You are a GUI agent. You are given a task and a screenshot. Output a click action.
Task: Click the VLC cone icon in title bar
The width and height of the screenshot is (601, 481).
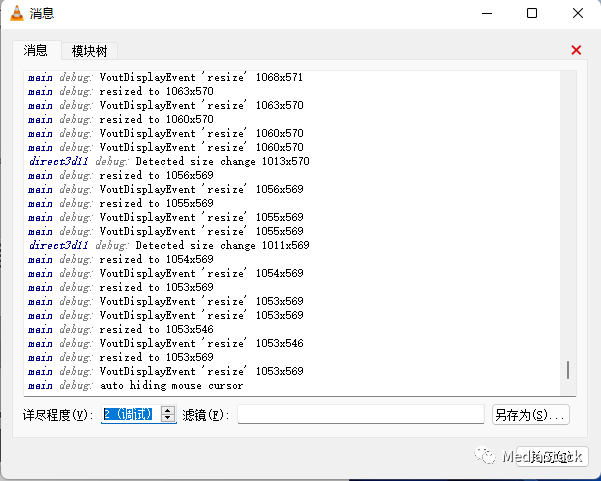coord(17,13)
